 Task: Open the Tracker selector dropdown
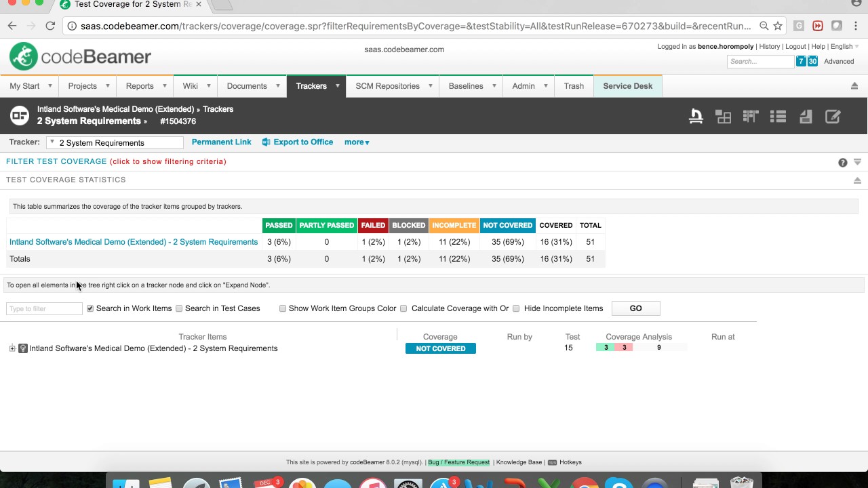click(115, 142)
